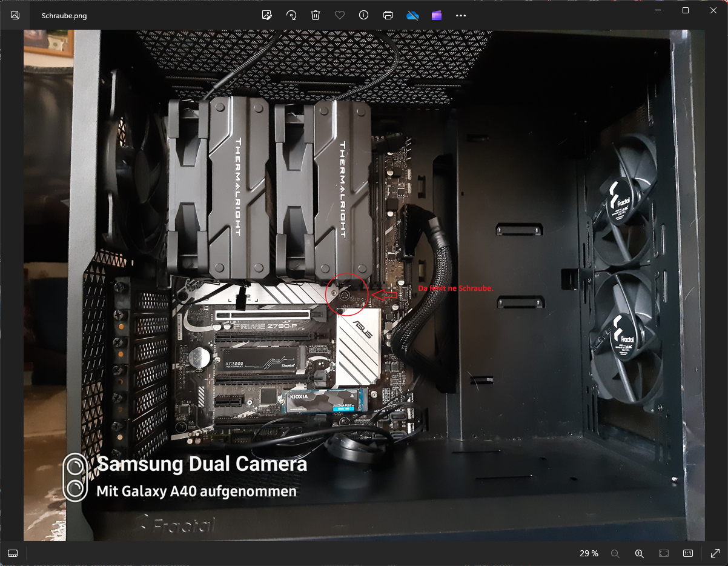Click the crossed-out OneDrive cloud icon
The height and width of the screenshot is (566, 728).
(412, 15)
